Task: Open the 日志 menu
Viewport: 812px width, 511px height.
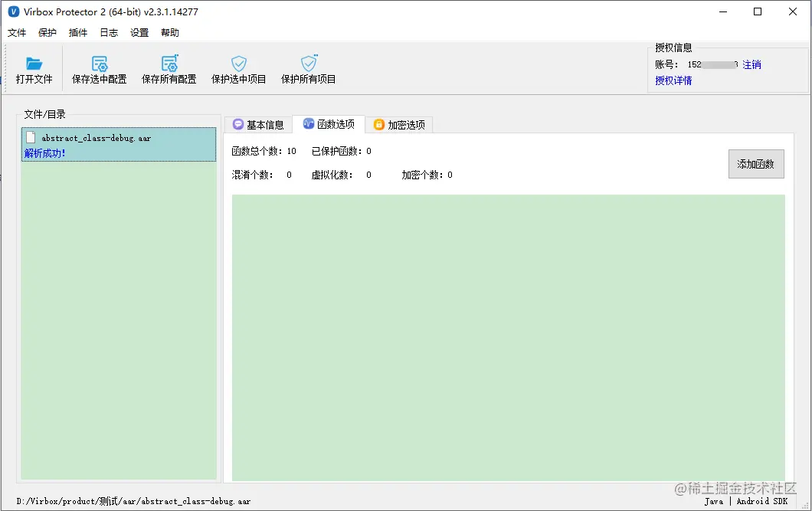Action: (x=109, y=33)
